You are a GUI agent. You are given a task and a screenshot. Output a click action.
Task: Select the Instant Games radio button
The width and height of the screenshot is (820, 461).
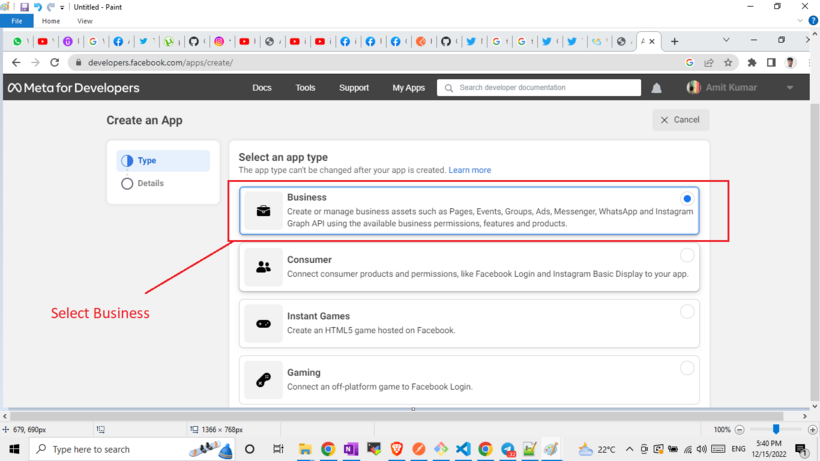[687, 312]
